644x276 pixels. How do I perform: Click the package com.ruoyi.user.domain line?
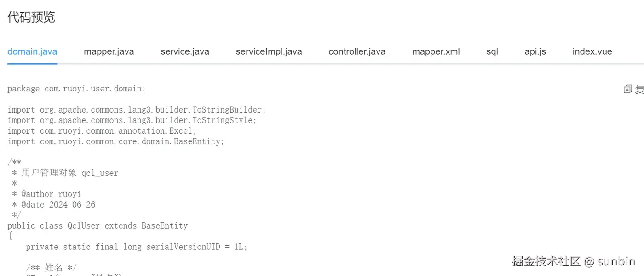coord(77,89)
